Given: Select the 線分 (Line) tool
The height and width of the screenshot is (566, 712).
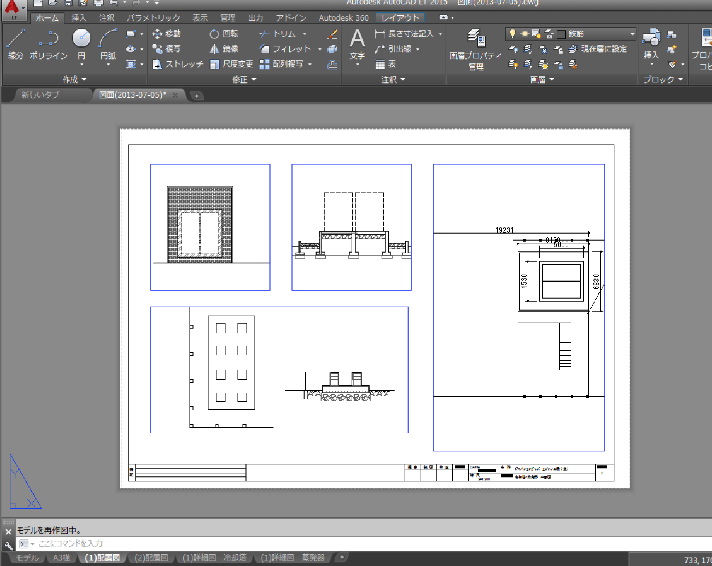Looking at the screenshot, I should (15, 44).
